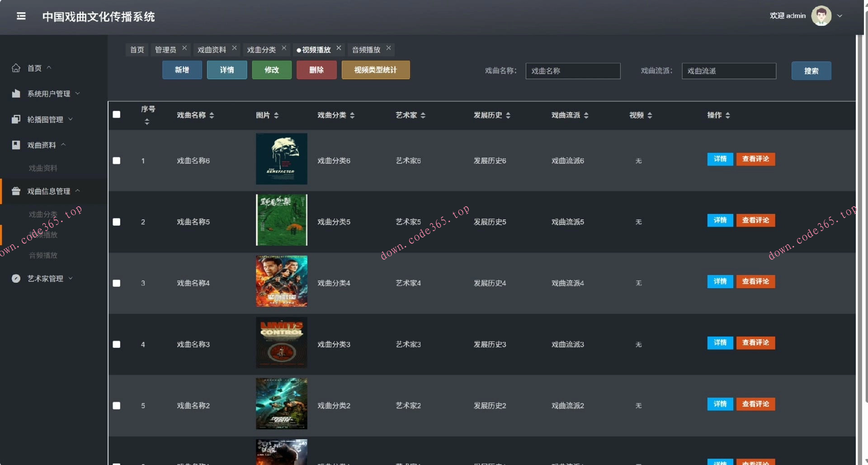Screen dimensions: 868x465
Task: Click the green 修改 button
Action: 272,70
